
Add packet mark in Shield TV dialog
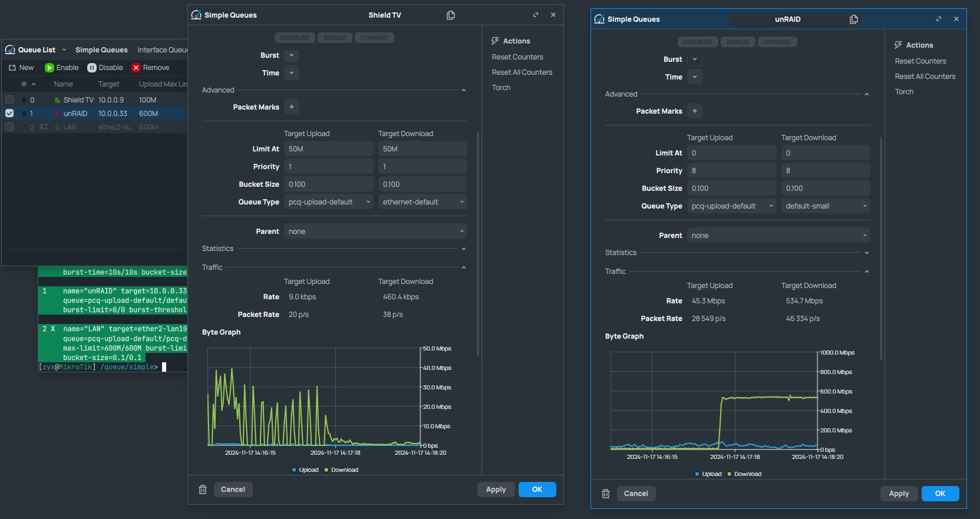click(292, 107)
